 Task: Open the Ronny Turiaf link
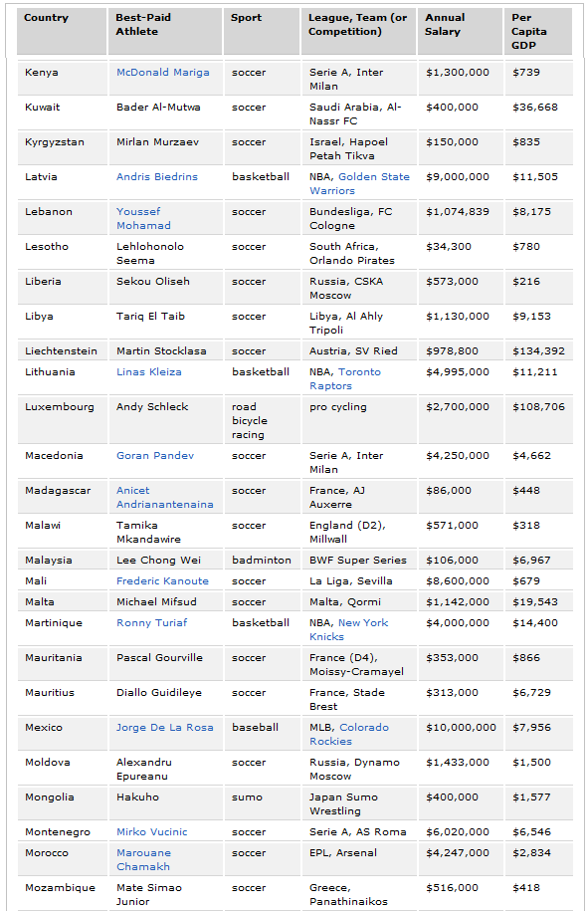click(151, 623)
